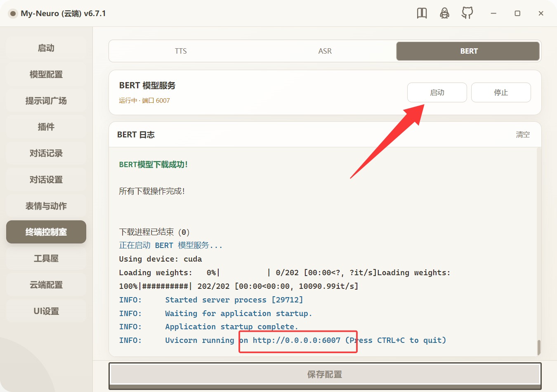Click the BERT log scrollbar thumb
The image size is (557, 392).
point(538,347)
